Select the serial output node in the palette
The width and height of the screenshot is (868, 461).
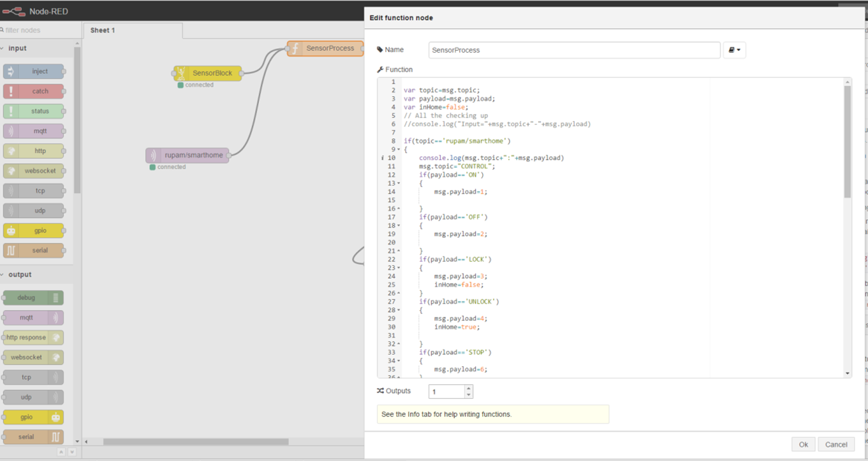(33, 437)
